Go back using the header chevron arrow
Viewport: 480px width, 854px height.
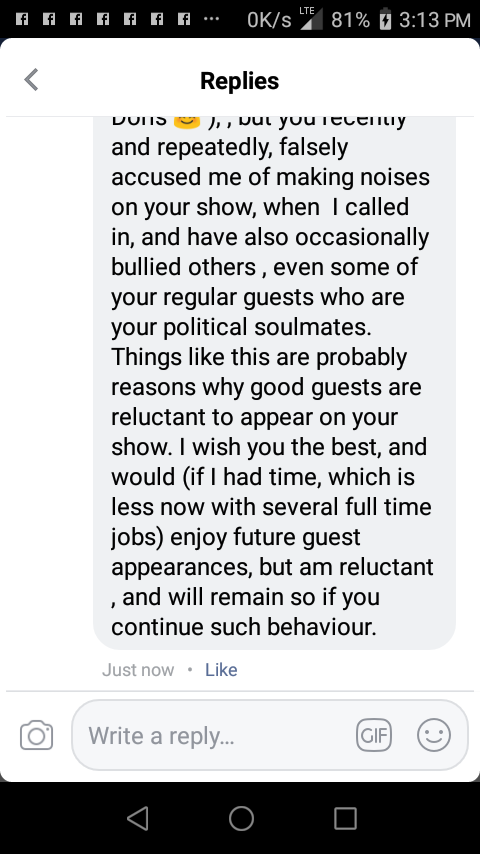pos(32,80)
